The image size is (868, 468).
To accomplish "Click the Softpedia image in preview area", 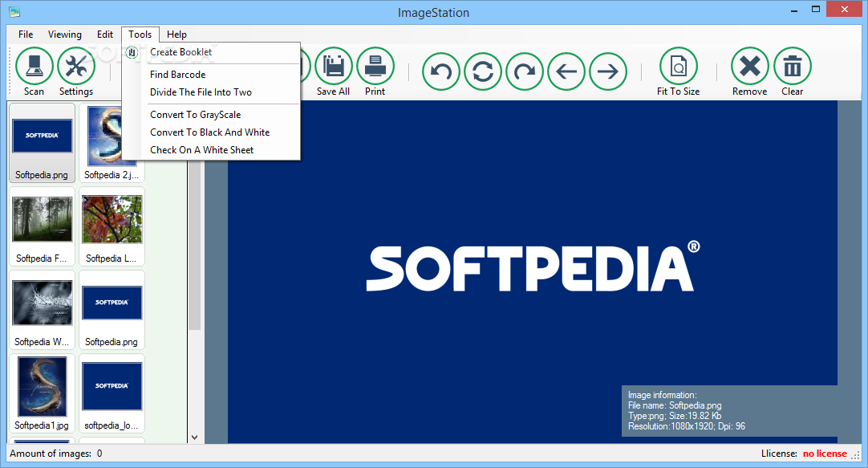I will click(532, 271).
